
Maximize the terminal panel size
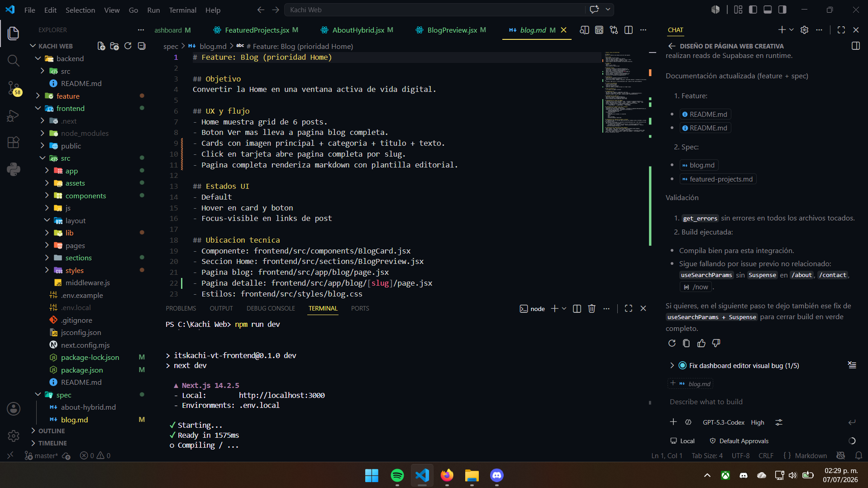(629, 309)
